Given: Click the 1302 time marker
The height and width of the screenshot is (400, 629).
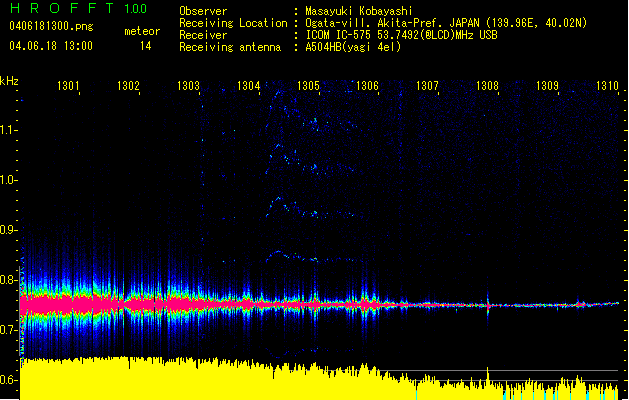Looking at the screenshot, I should [128, 85].
